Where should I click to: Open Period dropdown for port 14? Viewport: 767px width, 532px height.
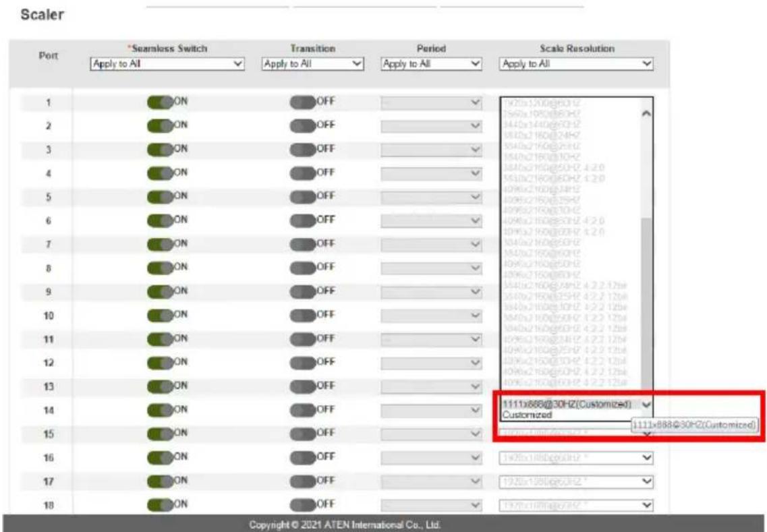pos(432,410)
